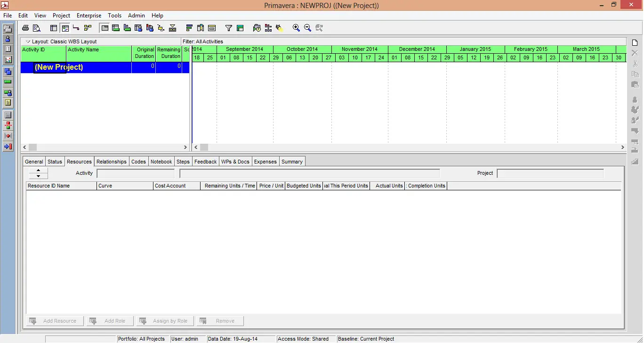This screenshot has height=343, width=644.
Task: Open the Enterprise menu
Action: (89, 15)
